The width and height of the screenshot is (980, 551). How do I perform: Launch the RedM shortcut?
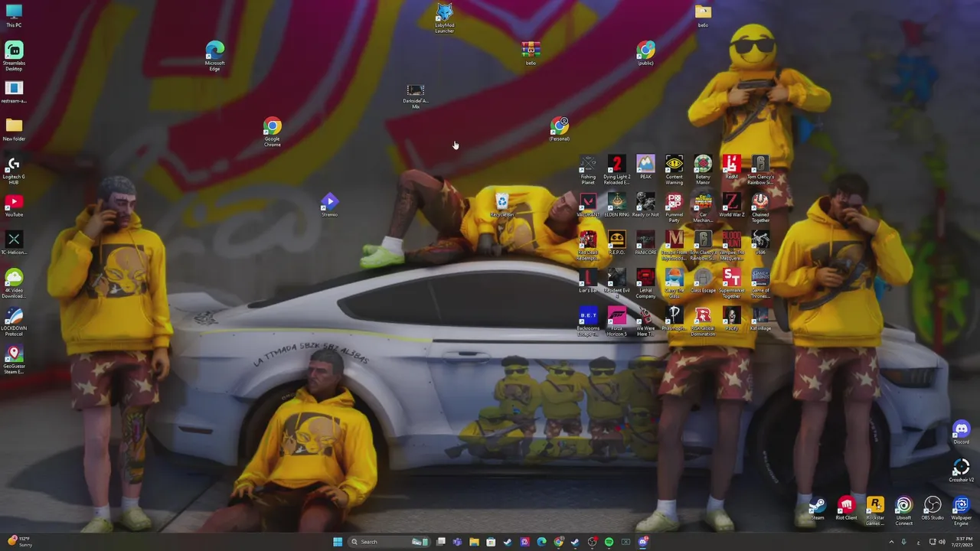coord(731,168)
